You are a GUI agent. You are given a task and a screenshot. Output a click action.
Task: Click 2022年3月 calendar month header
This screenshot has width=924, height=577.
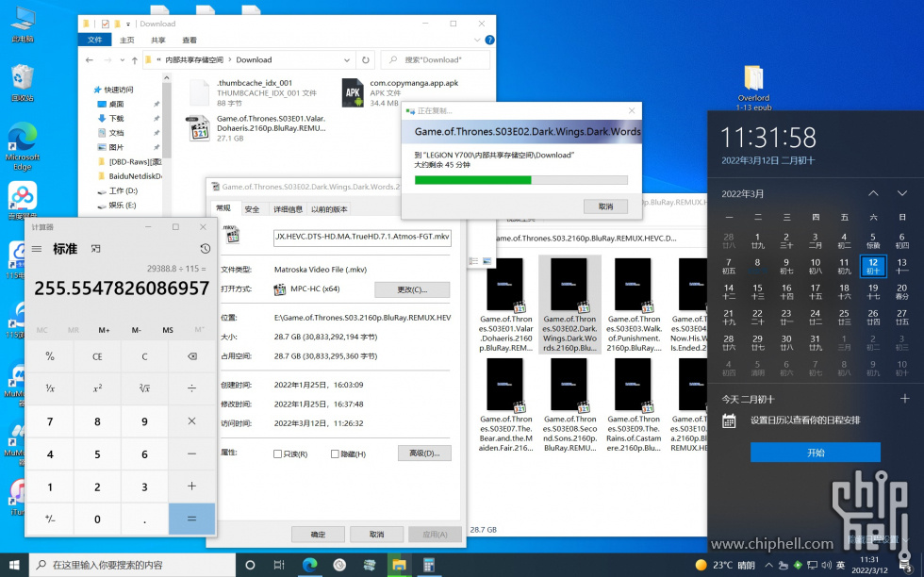[x=743, y=194]
